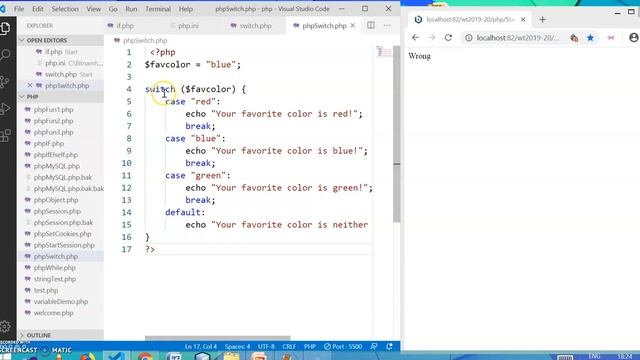The width and height of the screenshot is (640, 360).
Task: Open the Extensions view
Action: click(x=6, y=136)
